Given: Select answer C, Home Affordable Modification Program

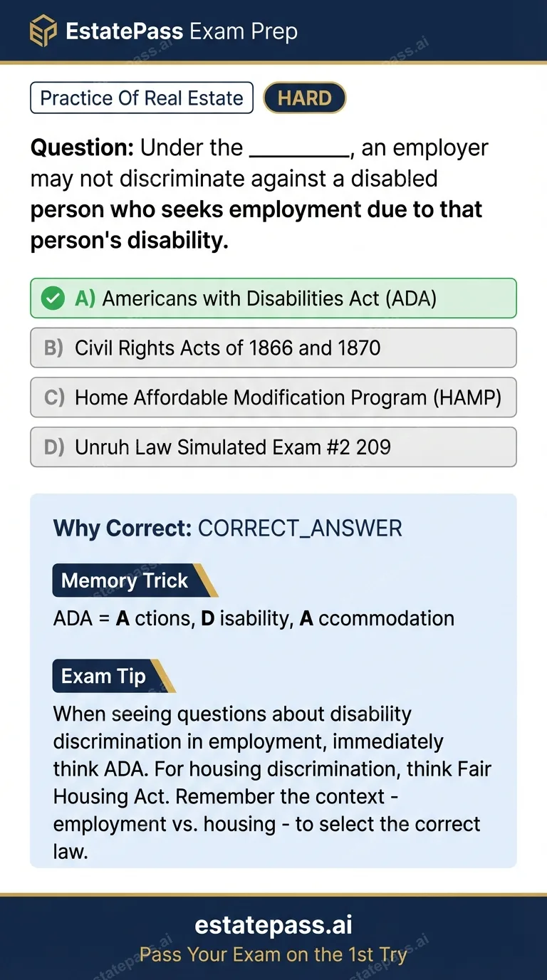Looking at the screenshot, I should [x=273, y=397].
